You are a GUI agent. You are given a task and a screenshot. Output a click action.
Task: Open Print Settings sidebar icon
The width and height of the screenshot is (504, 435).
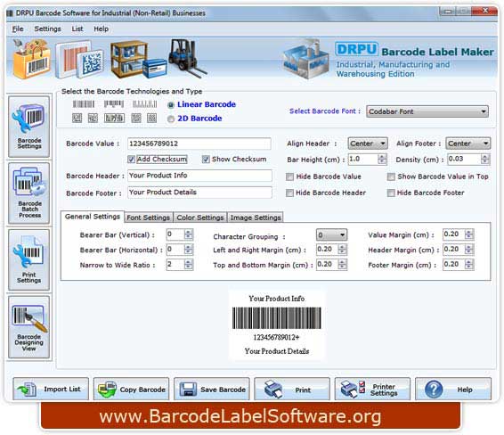(28, 260)
